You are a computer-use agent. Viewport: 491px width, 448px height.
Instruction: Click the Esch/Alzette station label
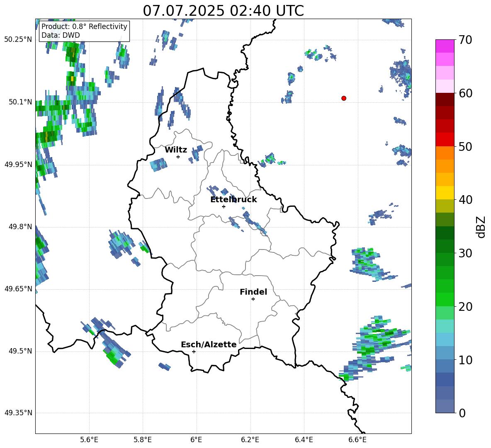pyautogui.click(x=209, y=344)
